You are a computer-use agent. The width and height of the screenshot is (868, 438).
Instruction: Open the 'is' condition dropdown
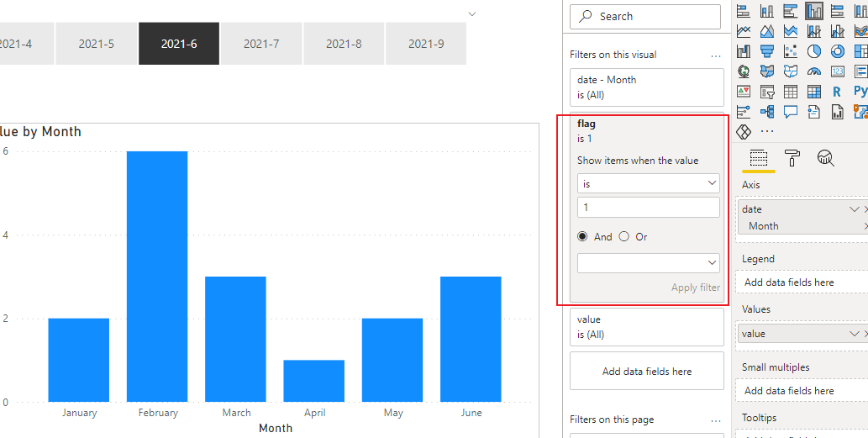648,183
